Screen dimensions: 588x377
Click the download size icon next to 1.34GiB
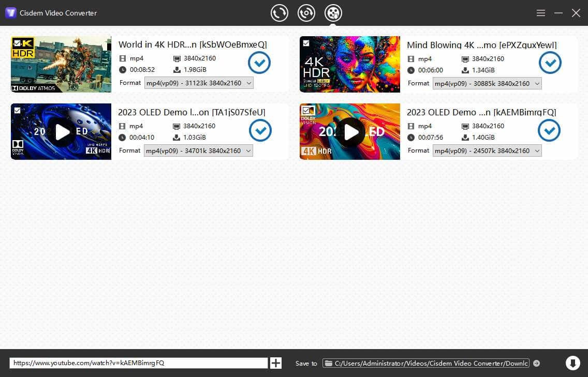tap(465, 70)
